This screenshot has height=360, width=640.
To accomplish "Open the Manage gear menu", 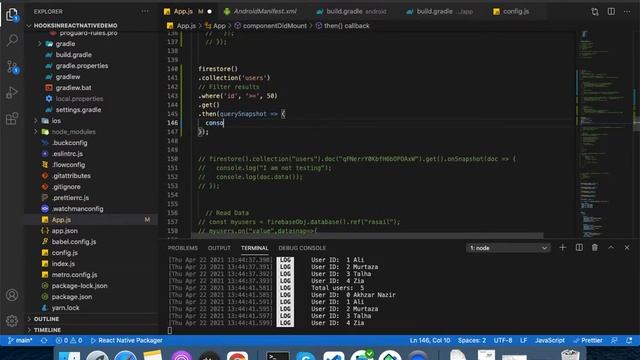I will [x=12, y=321].
